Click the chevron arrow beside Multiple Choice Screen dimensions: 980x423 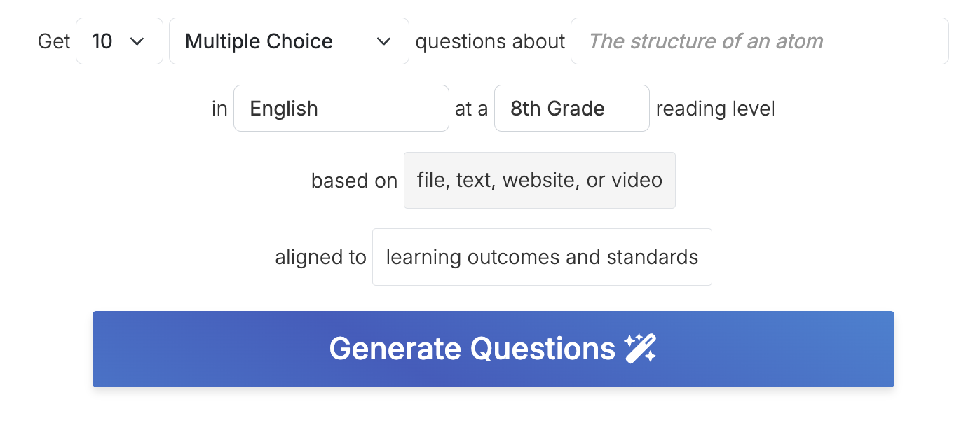[x=383, y=41]
